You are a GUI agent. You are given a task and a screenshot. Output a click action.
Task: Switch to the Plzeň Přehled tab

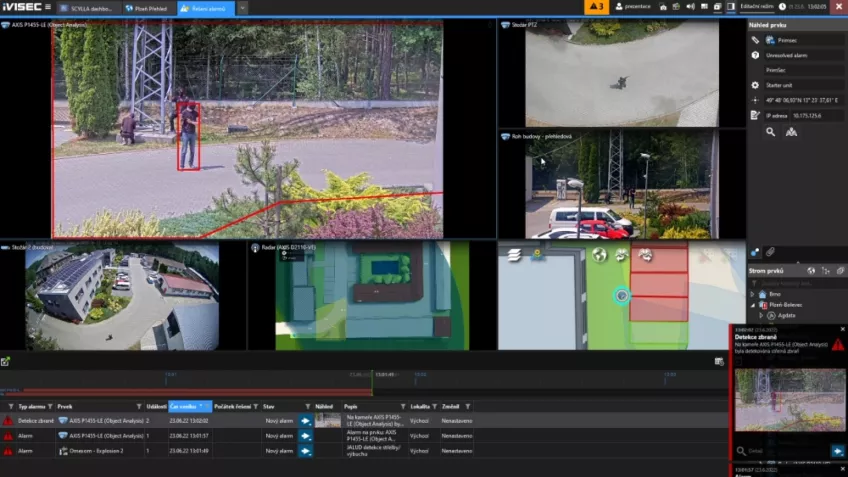[149, 7]
